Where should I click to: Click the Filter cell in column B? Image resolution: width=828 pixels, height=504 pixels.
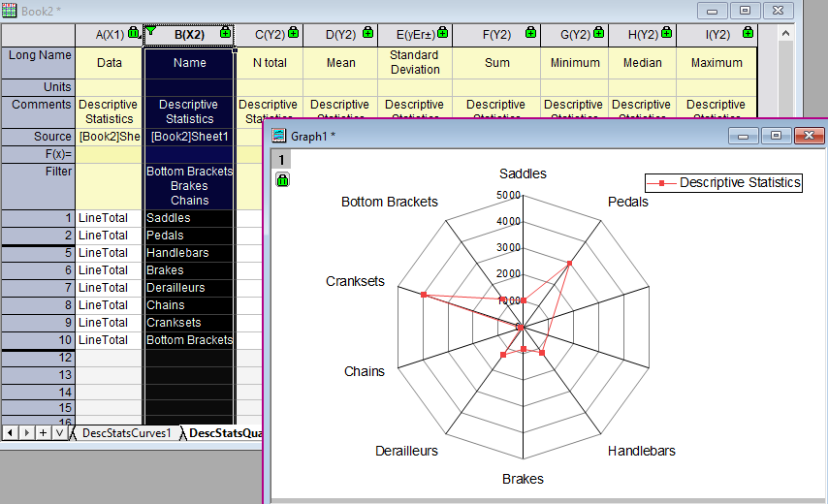click(189, 186)
